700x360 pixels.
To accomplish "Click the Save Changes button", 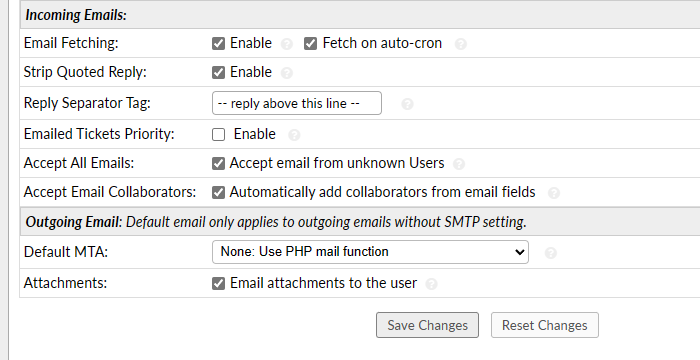I will 427,325.
